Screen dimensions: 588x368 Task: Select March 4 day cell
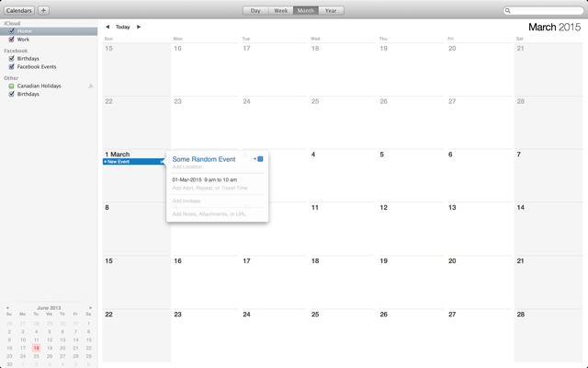tap(342, 176)
